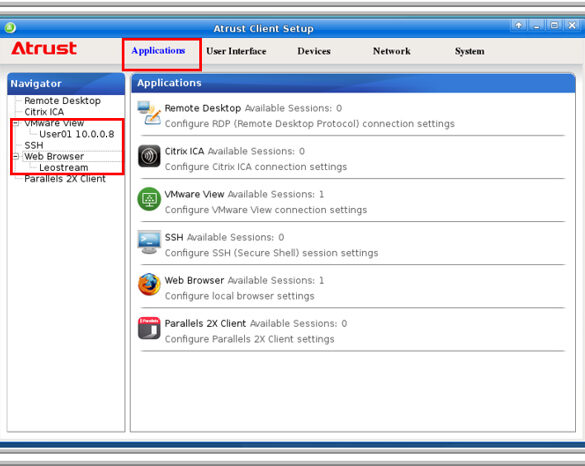
Task: Click 'Configure Citrix ICA connection settings' text
Action: tap(256, 167)
